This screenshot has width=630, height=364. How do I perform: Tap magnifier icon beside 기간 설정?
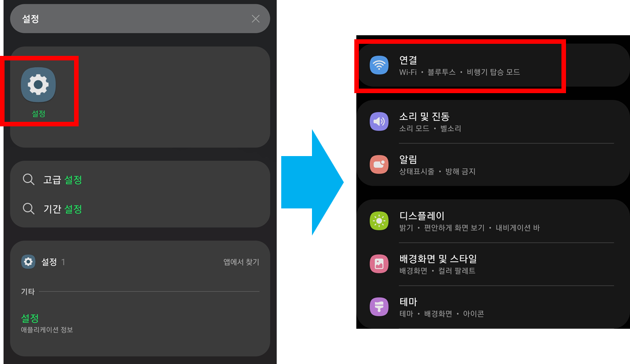coord(29,208)
